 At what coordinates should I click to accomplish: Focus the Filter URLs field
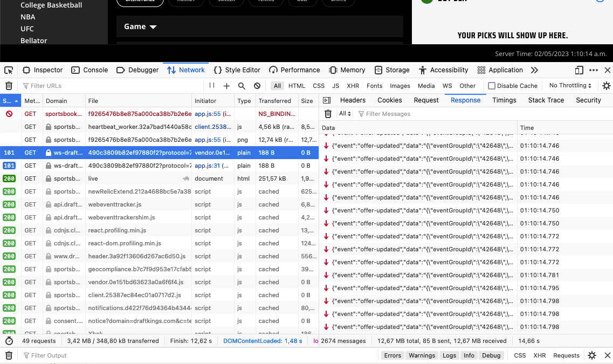point(112,86)
